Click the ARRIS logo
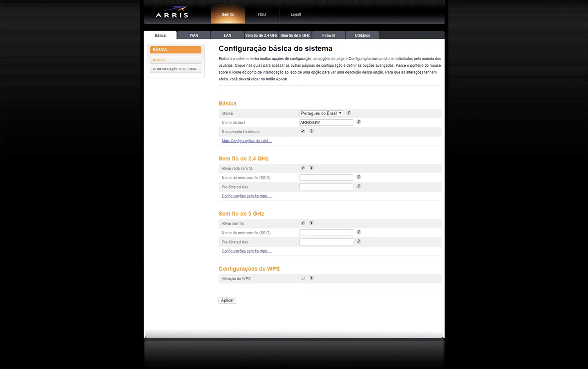The height and width of the screenshot is (369, 588). pyautogui.click(x=172, y=13)
